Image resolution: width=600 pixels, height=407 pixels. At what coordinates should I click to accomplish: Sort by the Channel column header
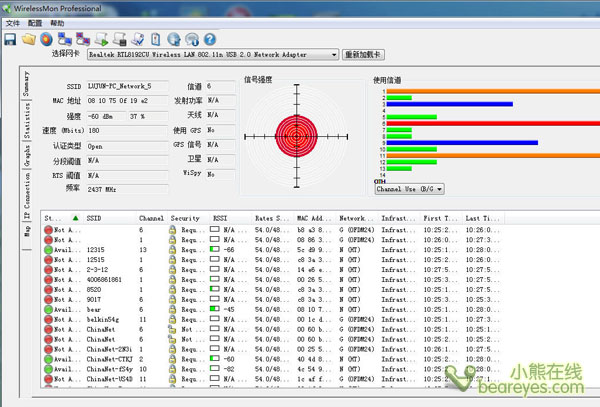click(x=151, y=218)
